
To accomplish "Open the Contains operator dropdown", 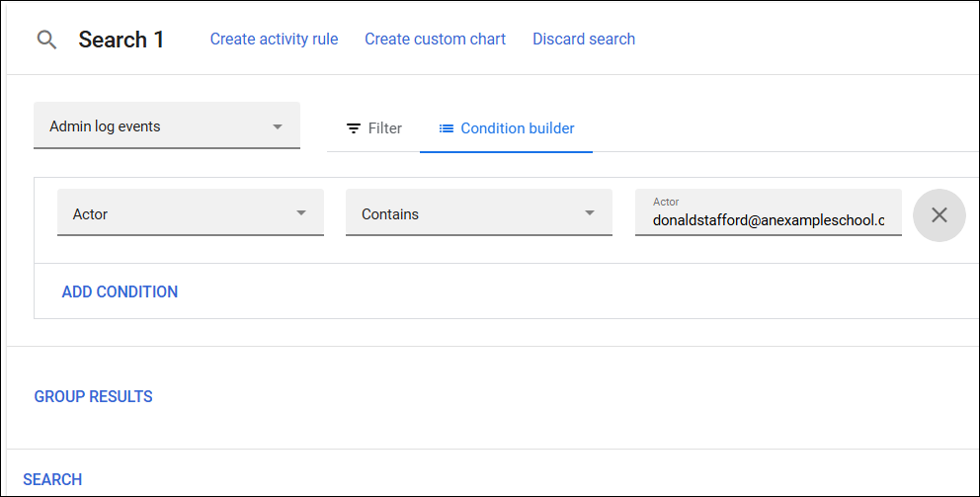I will [x=478, y=213].
